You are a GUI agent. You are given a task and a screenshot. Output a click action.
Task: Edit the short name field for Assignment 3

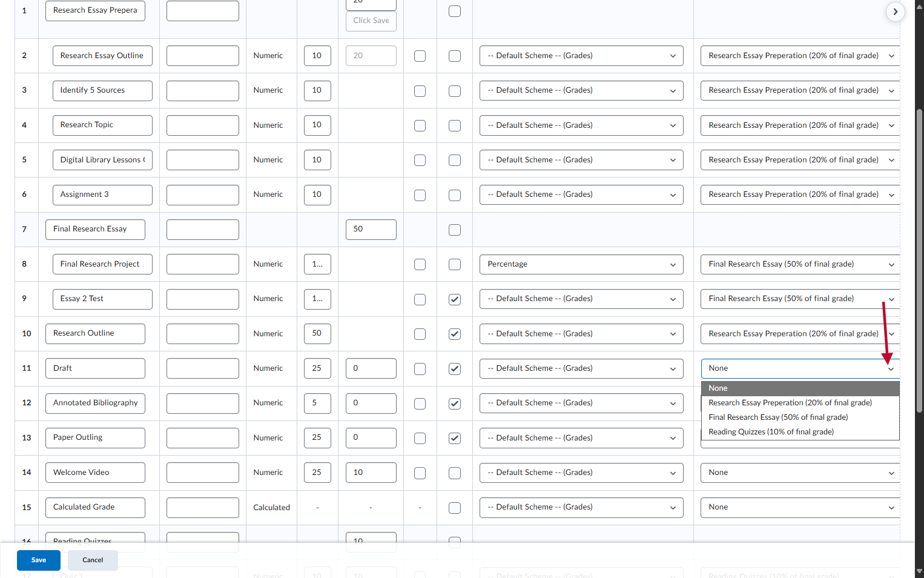[x=203, y=194]
